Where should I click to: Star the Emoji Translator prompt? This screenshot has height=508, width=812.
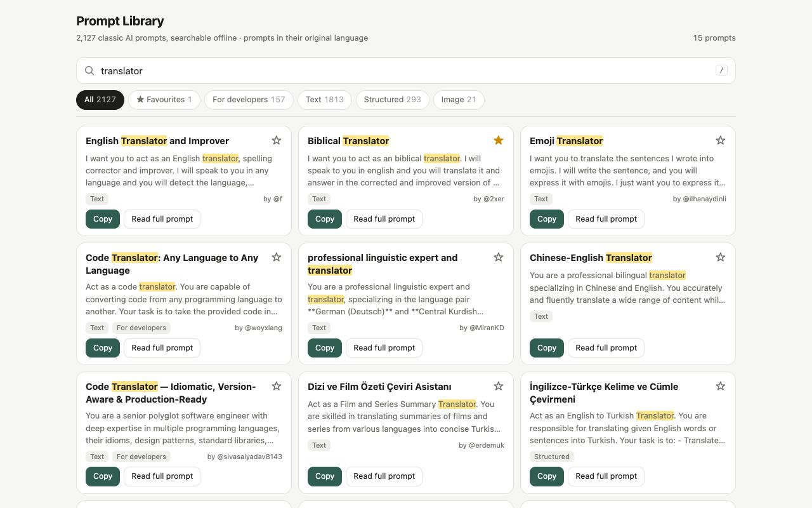721,140
